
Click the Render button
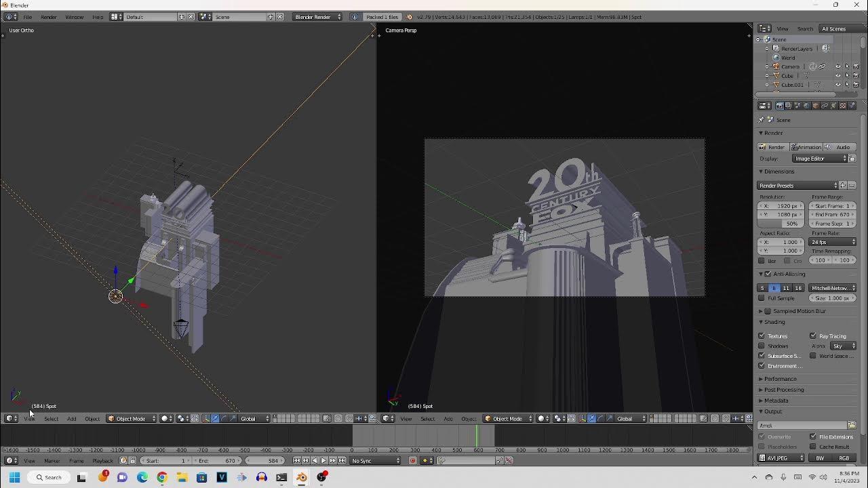773,147
